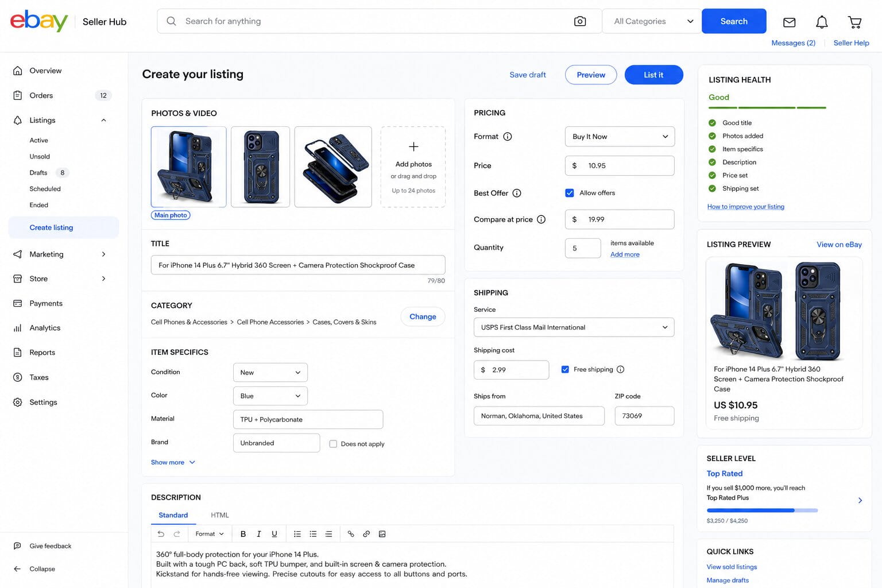Click the search magnifier icon
Viewport: 882px width, 588px height.
[171, 21]
